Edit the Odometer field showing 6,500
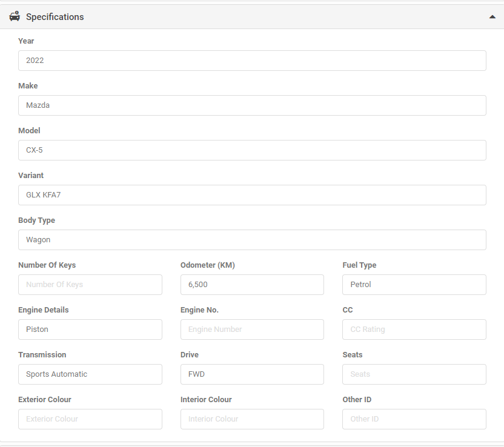504x447 pixels. (x=252, y=285)
